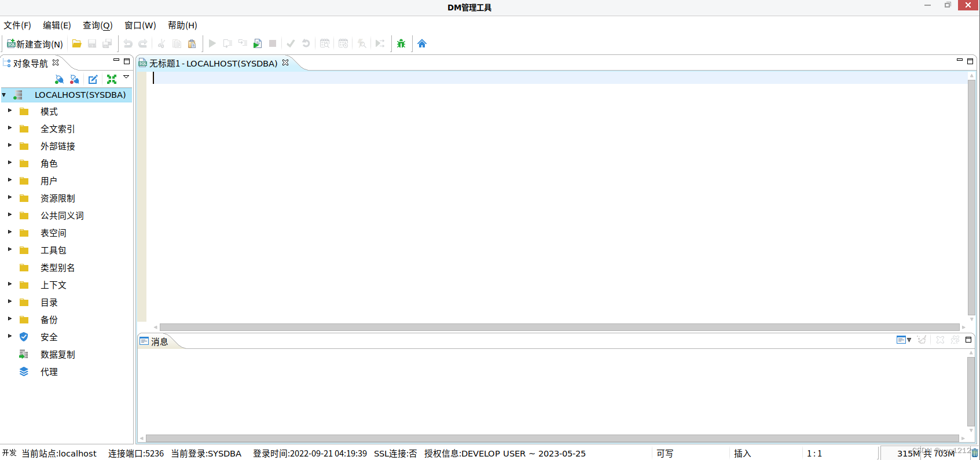The height and width of the screenshot is (460, 980).
Task: Expand the 模式 folder
Action: (x=10, y=111)
